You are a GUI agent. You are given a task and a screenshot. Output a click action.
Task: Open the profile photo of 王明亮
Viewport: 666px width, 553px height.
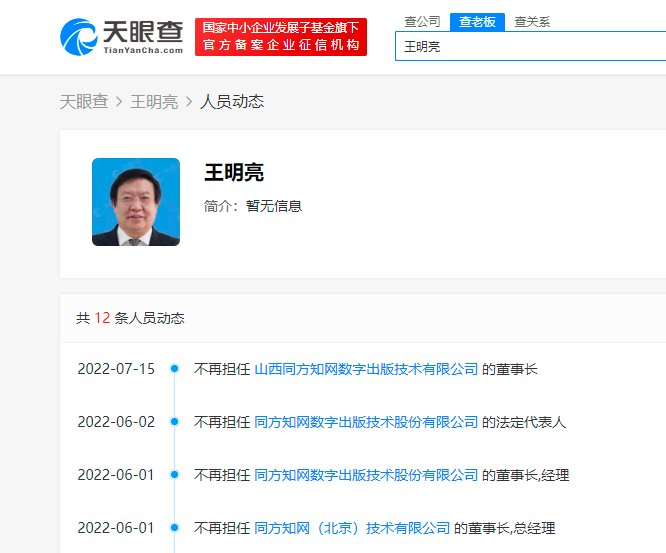tap(136, 202)
